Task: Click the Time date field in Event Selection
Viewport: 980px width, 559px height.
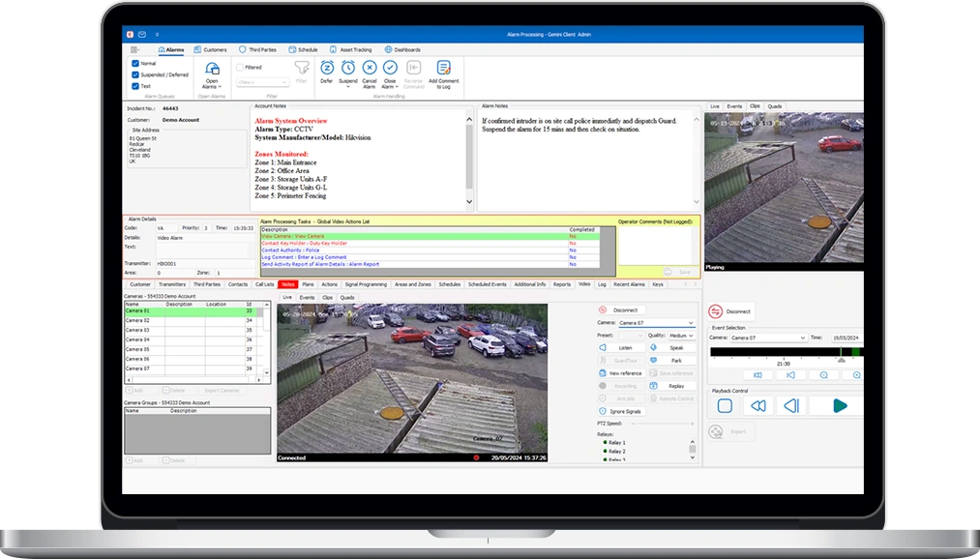Action: 846,338
